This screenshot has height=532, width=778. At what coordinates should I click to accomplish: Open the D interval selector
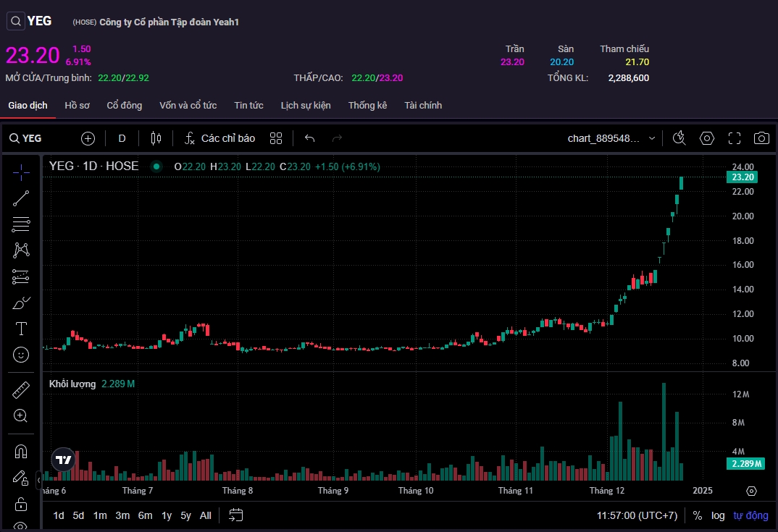[x=122, y=138]
